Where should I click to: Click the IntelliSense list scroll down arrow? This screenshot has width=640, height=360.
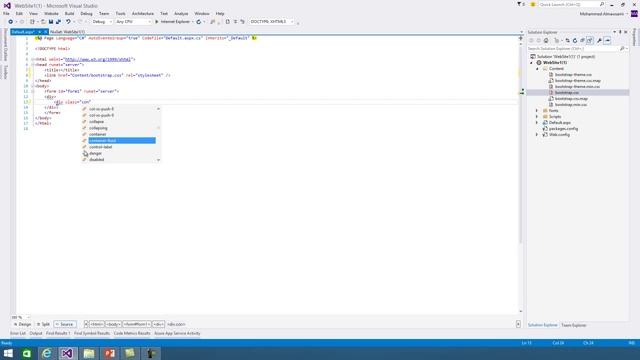point(158,160)
